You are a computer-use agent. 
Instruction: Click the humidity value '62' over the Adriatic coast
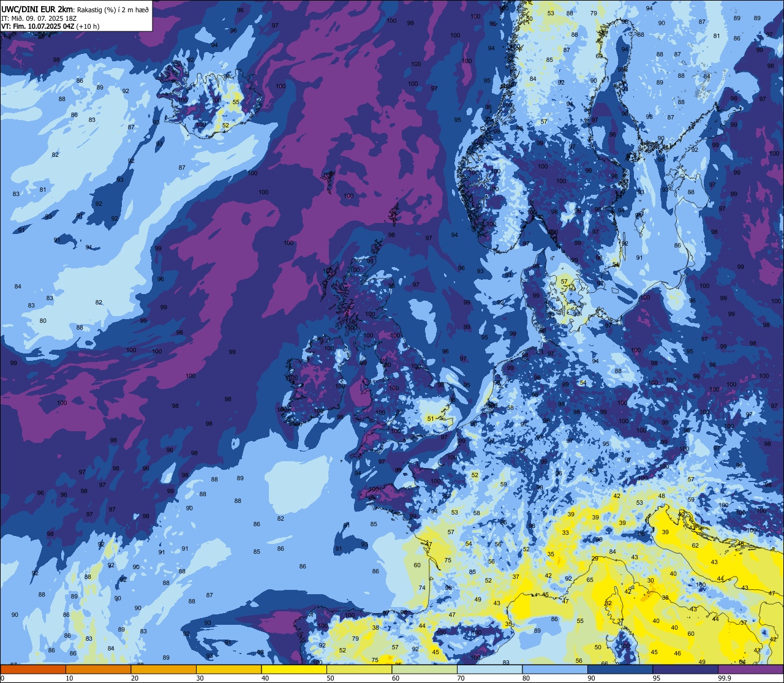(695, 545)
